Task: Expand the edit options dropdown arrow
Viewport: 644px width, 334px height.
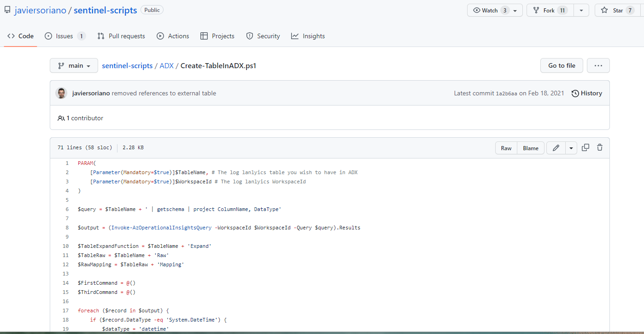Action: [571, 148]
